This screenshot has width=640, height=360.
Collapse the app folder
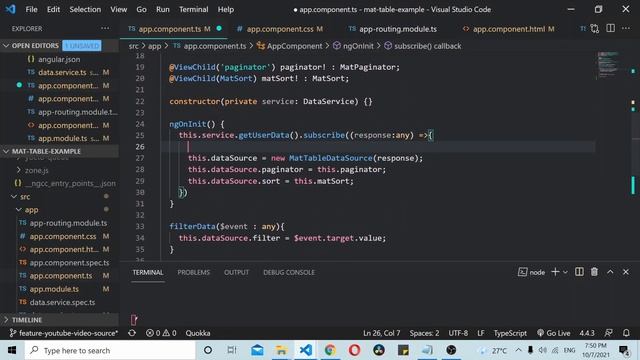[60, 210]
